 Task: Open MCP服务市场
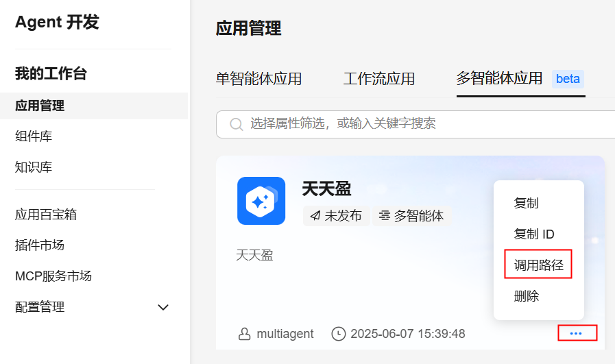(53, 276)
